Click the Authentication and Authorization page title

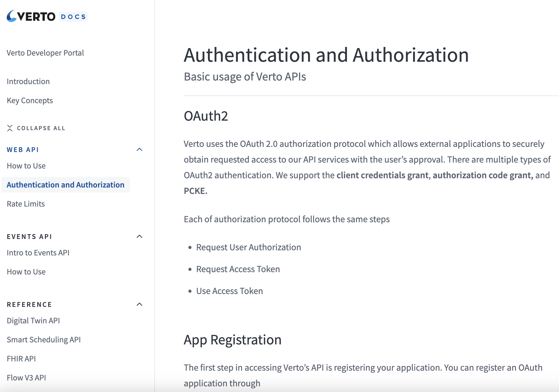coord(326,55)
